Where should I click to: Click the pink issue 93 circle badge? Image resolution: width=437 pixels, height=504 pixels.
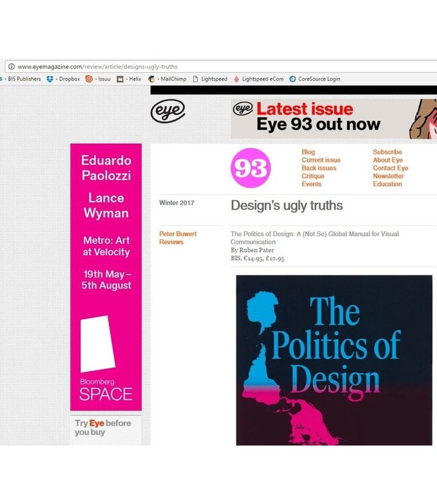251,168
